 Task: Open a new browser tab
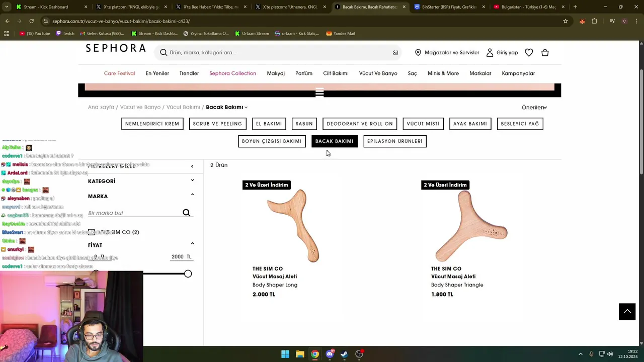coord(575,7)
